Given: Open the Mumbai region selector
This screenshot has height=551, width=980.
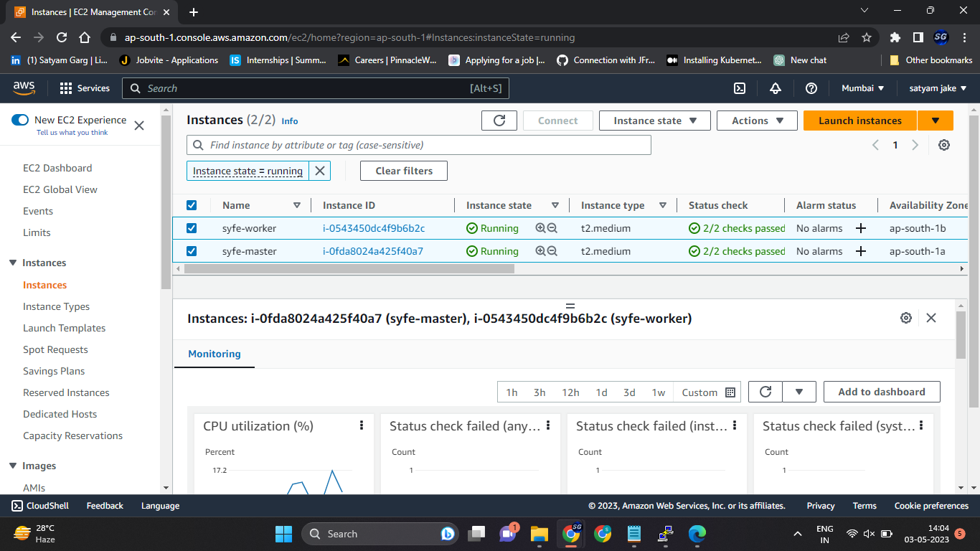Looking at the screenshot, I should pyautogui.click(x=862, y=88).
